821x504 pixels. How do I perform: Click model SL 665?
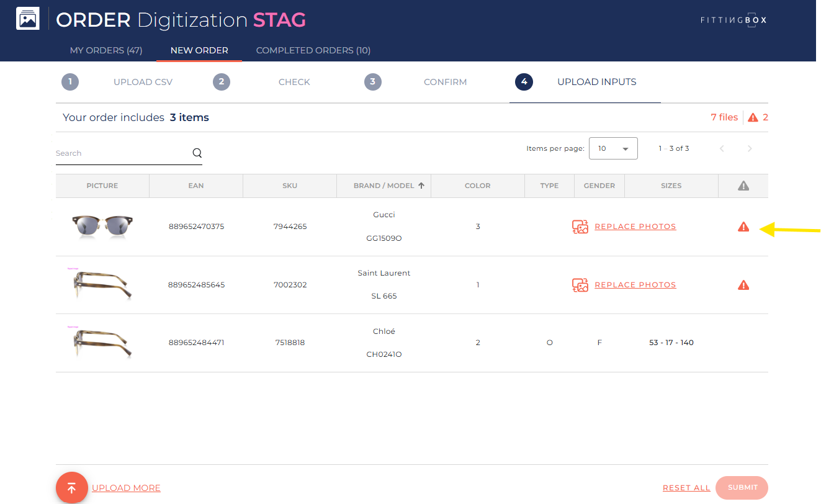tap(384, 296)
